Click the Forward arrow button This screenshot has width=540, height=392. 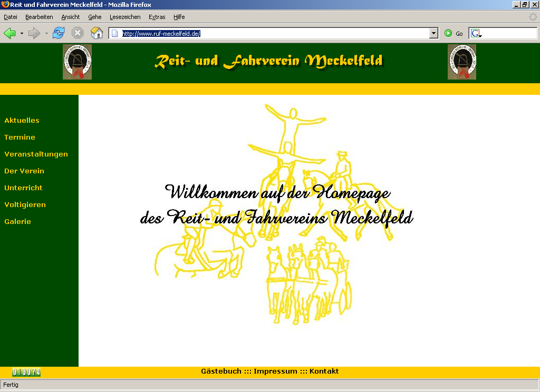34,33
